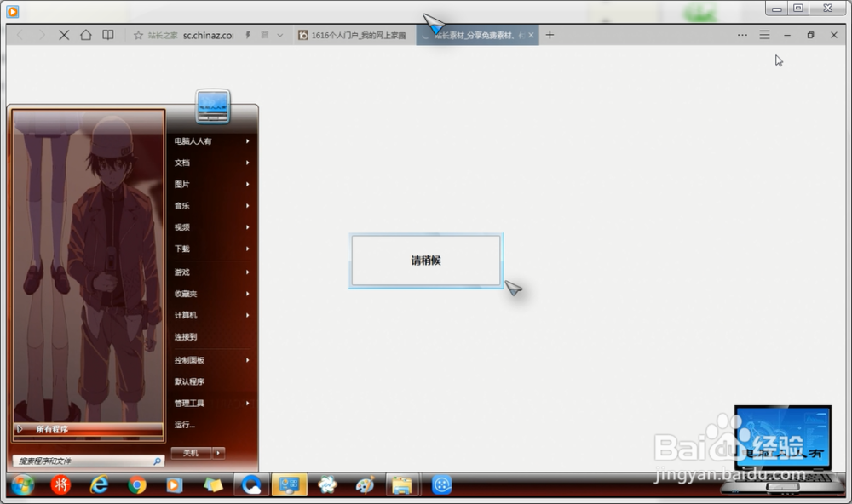Click the Windows Start orb
This screenshot has width=852, height=504.
click(22, 485)
